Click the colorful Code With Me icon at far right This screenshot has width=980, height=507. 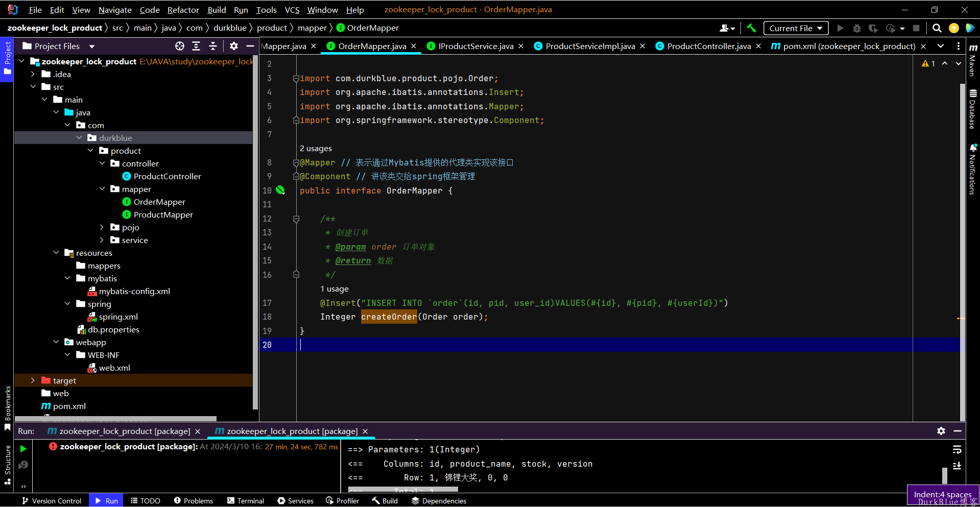970,28
